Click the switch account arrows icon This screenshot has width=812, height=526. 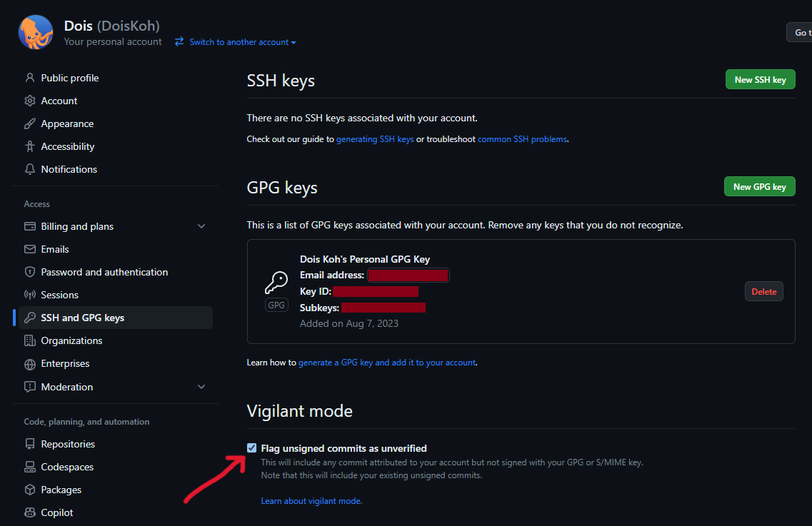(179, 41)
